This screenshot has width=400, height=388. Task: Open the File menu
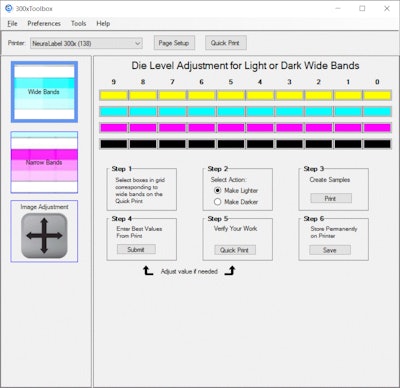tap(12, 24)
